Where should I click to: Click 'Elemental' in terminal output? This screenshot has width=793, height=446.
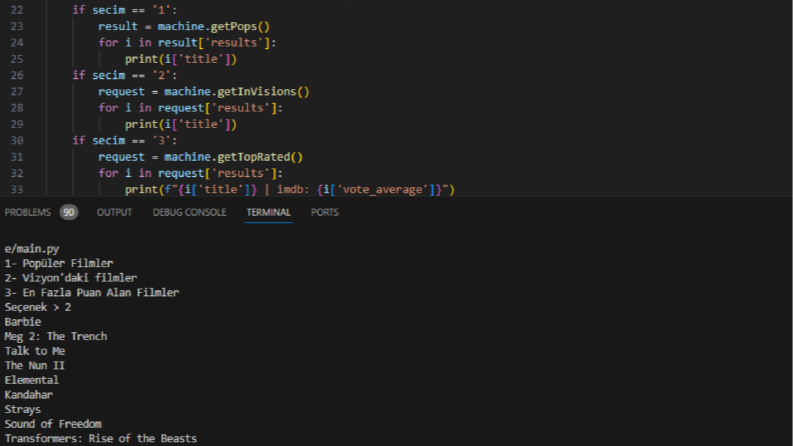31,380
